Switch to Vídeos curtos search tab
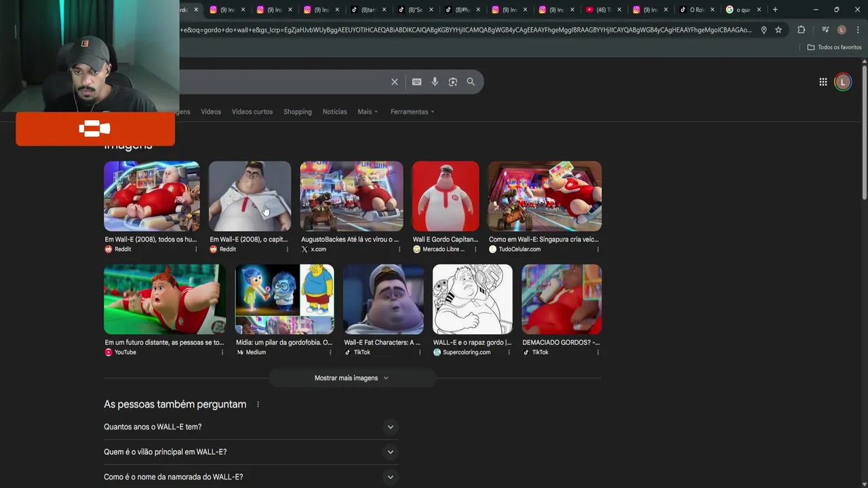 click(252, 112)
